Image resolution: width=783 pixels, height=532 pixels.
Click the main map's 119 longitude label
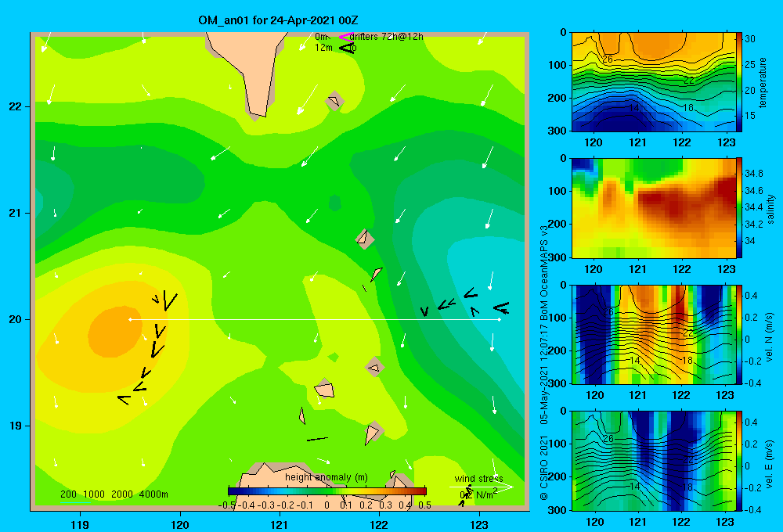point(80,524)
